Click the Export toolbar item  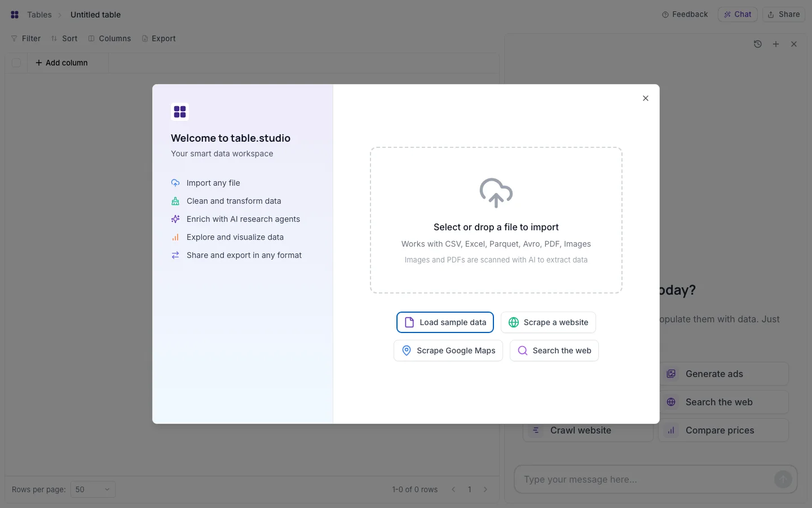tap(158, 38)
